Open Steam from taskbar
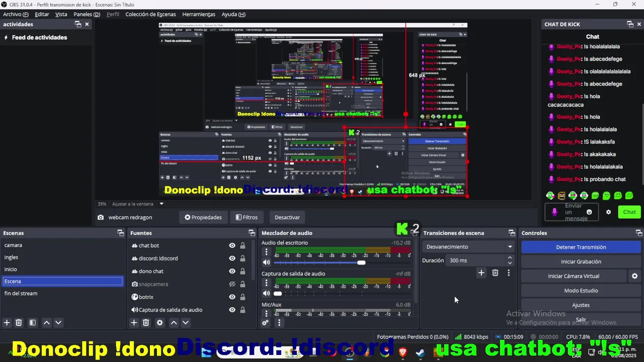The height and width of the screenshot is (362, 644). tap(420, 352)
